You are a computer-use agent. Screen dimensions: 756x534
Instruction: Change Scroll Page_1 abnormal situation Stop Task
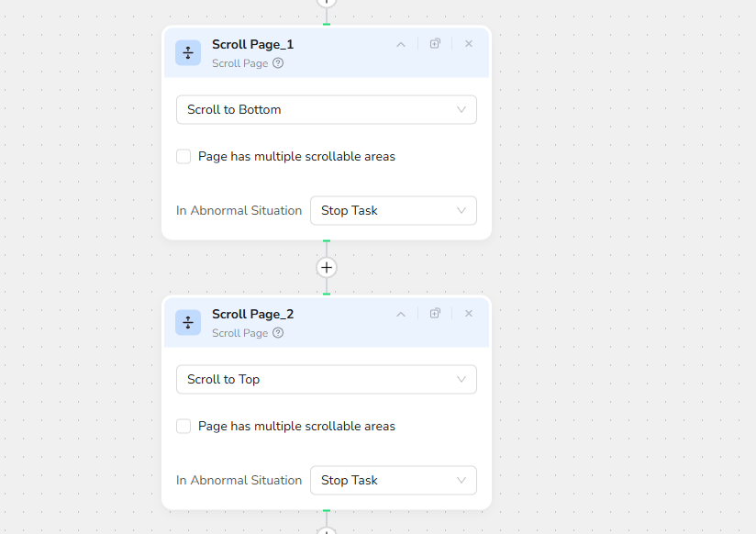[x=393, y=211]
